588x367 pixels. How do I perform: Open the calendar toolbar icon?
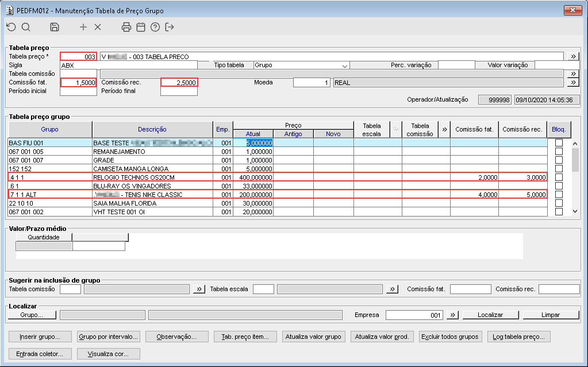141,27
